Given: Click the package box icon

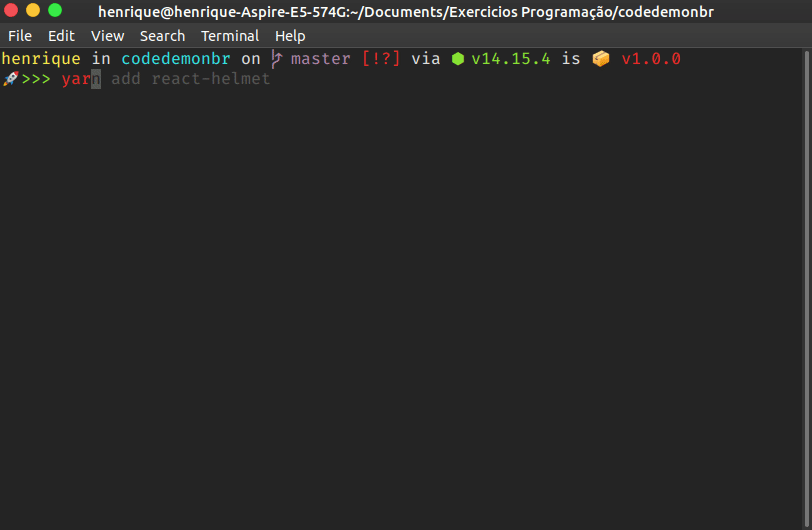Looking at the screenshot, I should tap(601, 59).
